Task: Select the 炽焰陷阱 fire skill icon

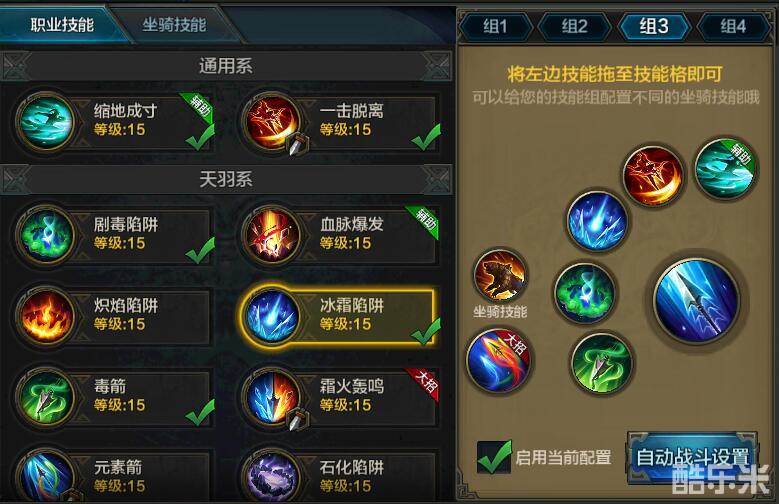Action: 46,316
